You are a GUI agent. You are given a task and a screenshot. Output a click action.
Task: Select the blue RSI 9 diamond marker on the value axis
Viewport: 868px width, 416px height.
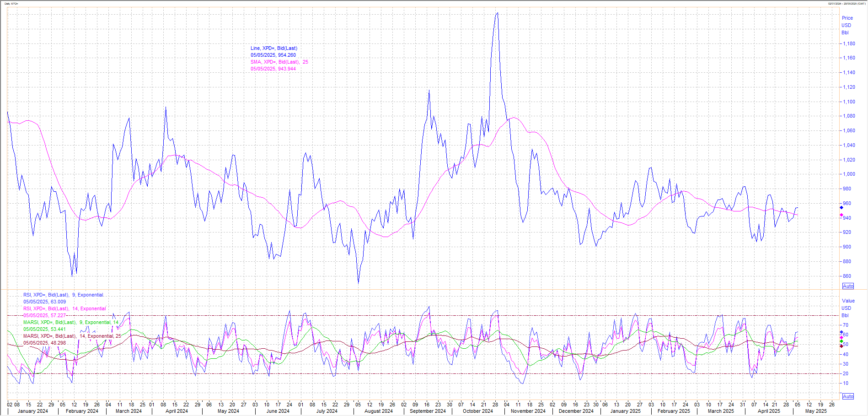point(841,332)
